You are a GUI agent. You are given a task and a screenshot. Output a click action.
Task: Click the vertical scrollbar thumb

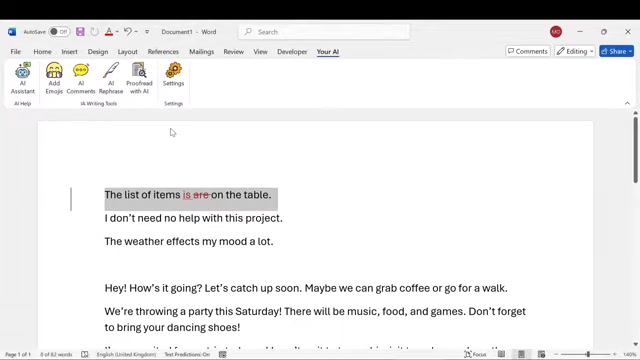(636, 149)
